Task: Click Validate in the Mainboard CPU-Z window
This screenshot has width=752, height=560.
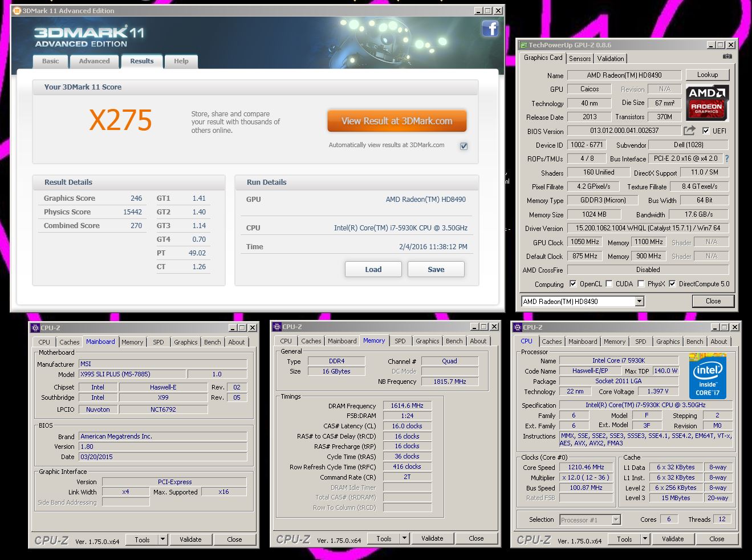Action: click(x=190, y=539)
